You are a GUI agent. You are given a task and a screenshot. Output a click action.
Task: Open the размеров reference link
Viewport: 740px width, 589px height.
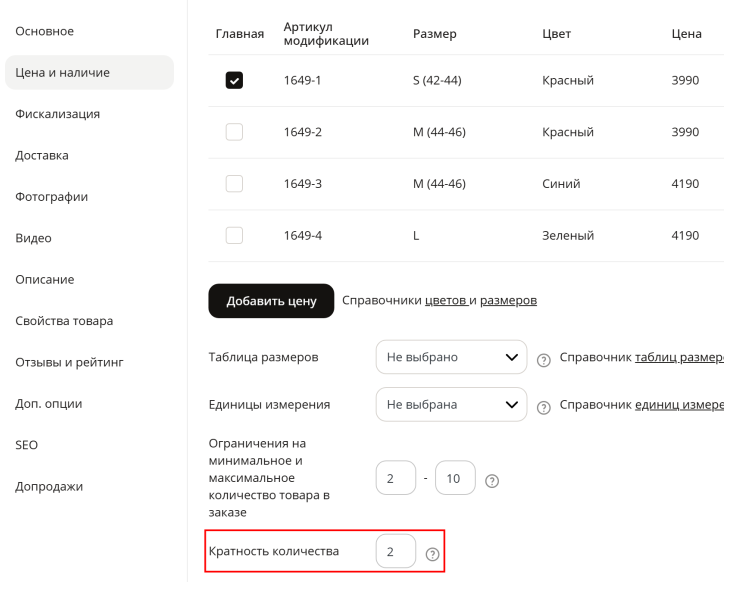click(x=508, y=301)
